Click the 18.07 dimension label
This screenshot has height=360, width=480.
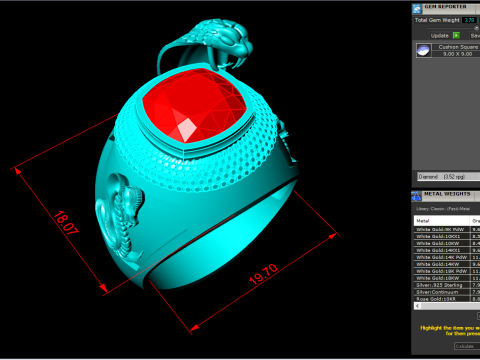point(66,223)
